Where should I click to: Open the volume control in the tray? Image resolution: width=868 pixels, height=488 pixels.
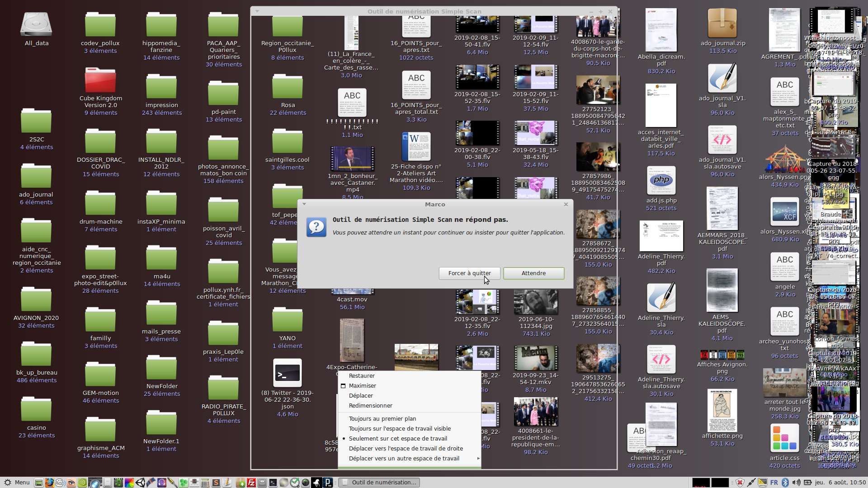point(796,483)
